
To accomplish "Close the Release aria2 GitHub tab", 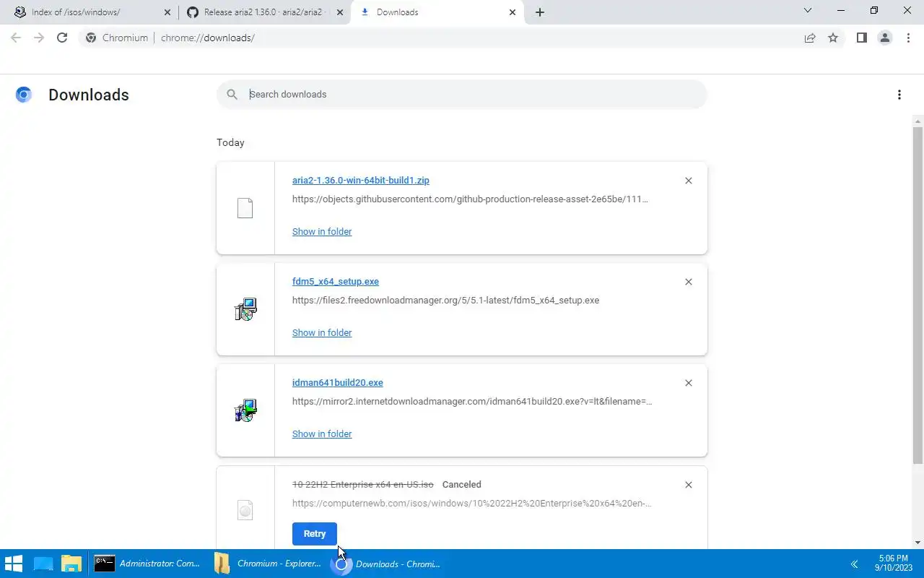I will click(340, 12).
